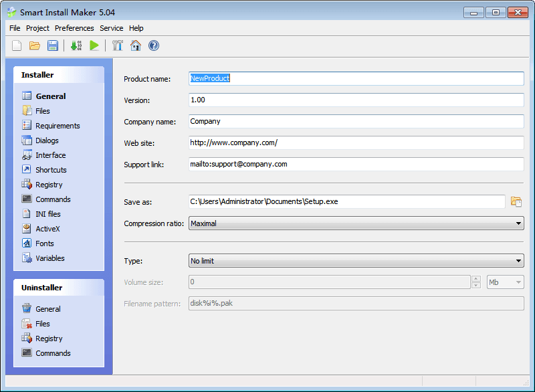This screenshot has height=392, width=535.
Task: Open the File menu
Action: pos(15,28)
